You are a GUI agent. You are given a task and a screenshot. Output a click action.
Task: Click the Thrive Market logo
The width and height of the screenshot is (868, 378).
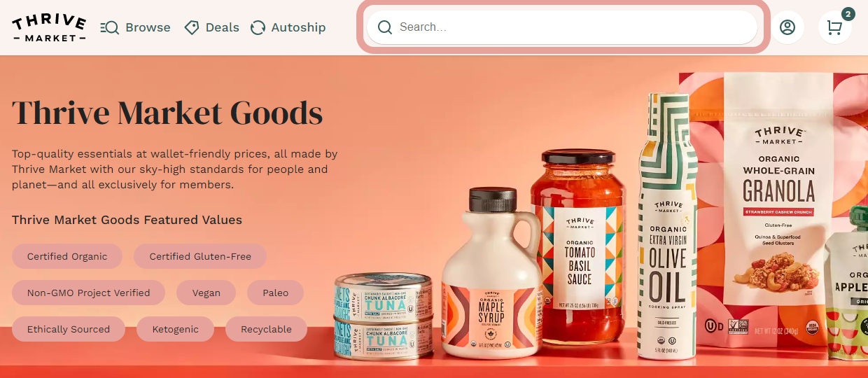click(x=49, y=27)
